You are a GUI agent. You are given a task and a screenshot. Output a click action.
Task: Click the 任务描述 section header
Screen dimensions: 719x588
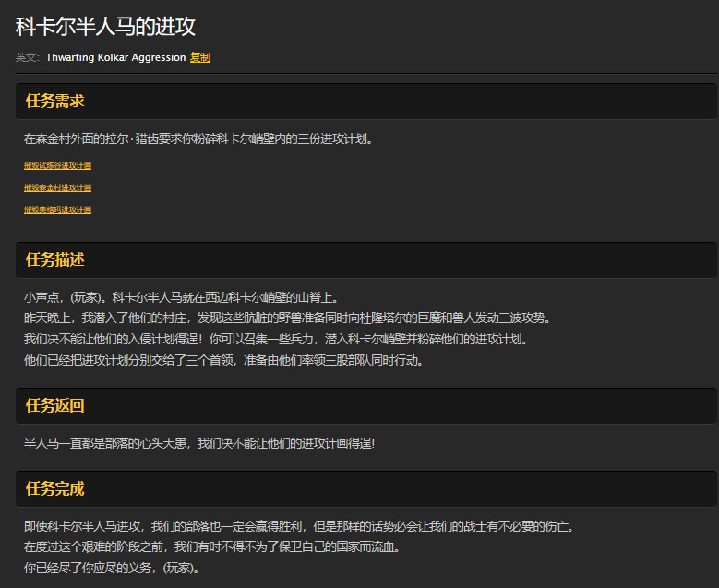click(55, 258)
